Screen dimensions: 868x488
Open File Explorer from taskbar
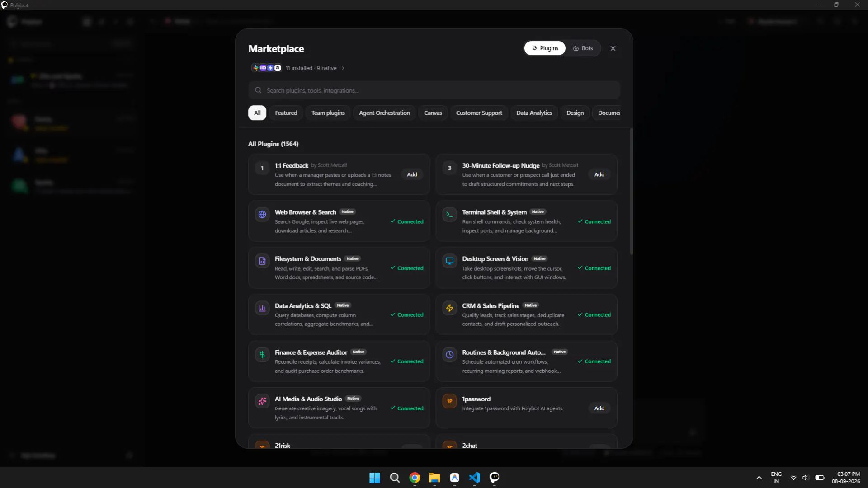pos(434,478)
